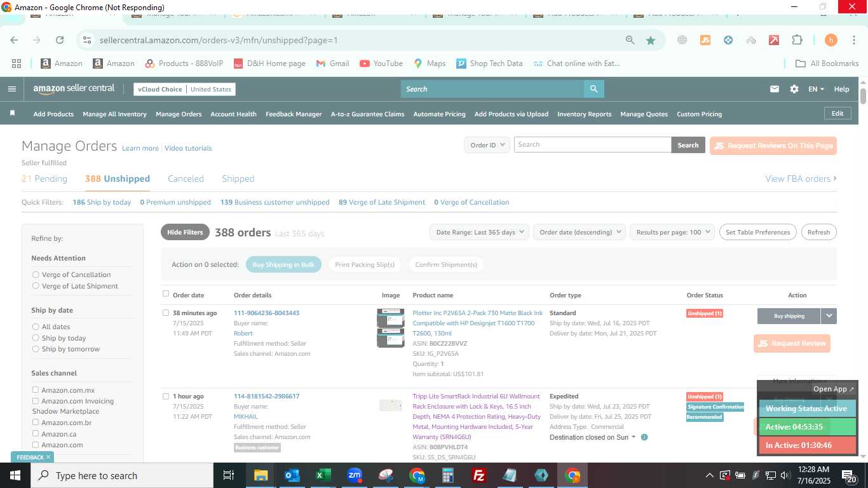Viewport: 868px width, 488px height.
Task: Check the Amazon.com.mx sales channel checkbox
Action: (36, 390)
